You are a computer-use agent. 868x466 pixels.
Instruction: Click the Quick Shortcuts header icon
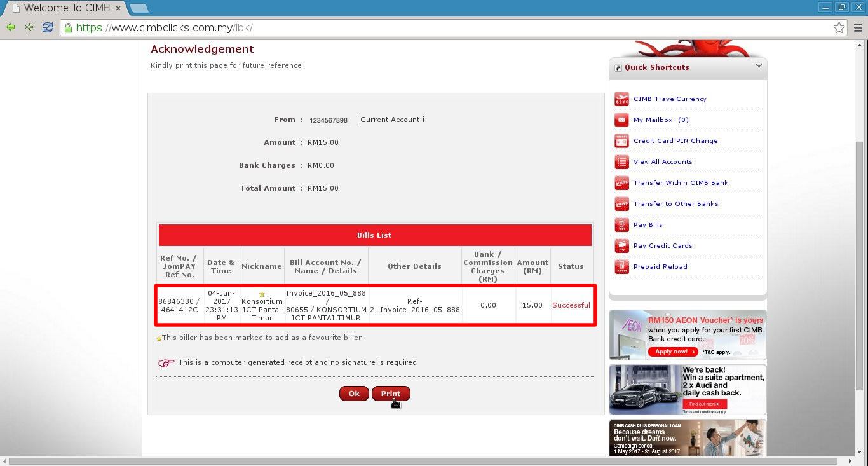[618, 68]
